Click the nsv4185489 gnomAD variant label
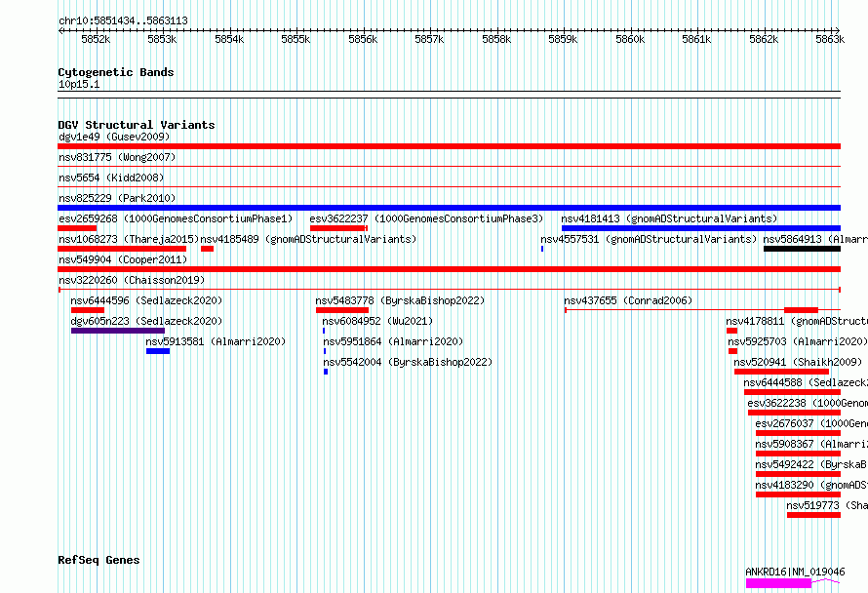 pos(308,239)
